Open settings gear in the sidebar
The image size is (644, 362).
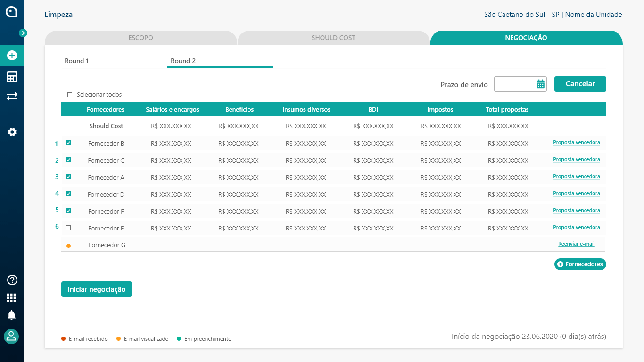tap(12, 132)
